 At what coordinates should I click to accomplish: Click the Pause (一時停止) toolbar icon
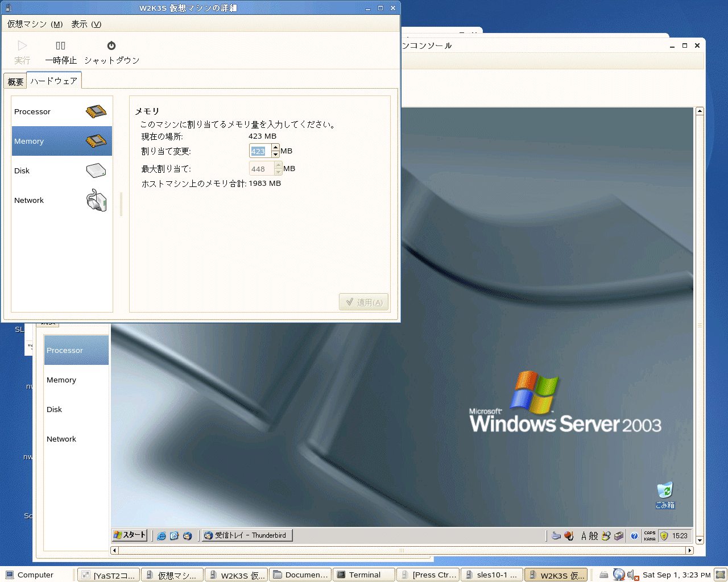click(x=60, y=45)
